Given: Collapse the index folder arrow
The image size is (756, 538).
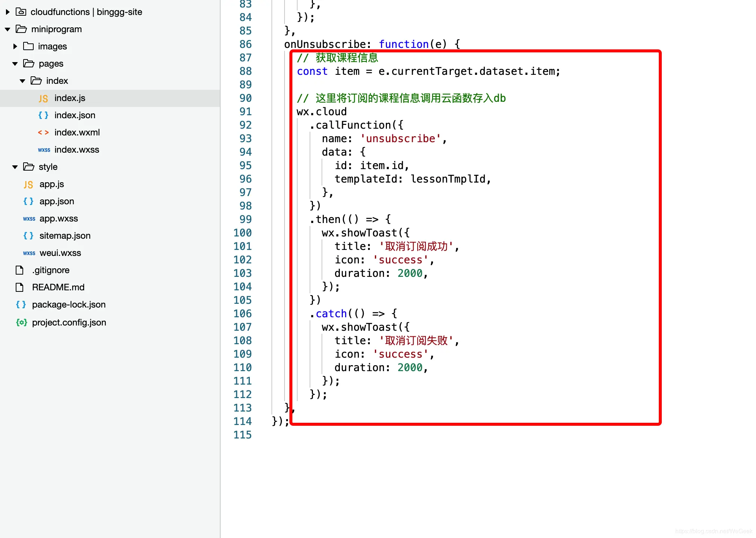Looking at the screenshot, I should click(22, 81).
